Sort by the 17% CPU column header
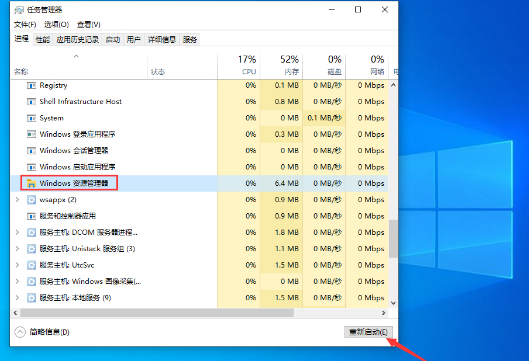529x361 pixels. pos(239,65)
